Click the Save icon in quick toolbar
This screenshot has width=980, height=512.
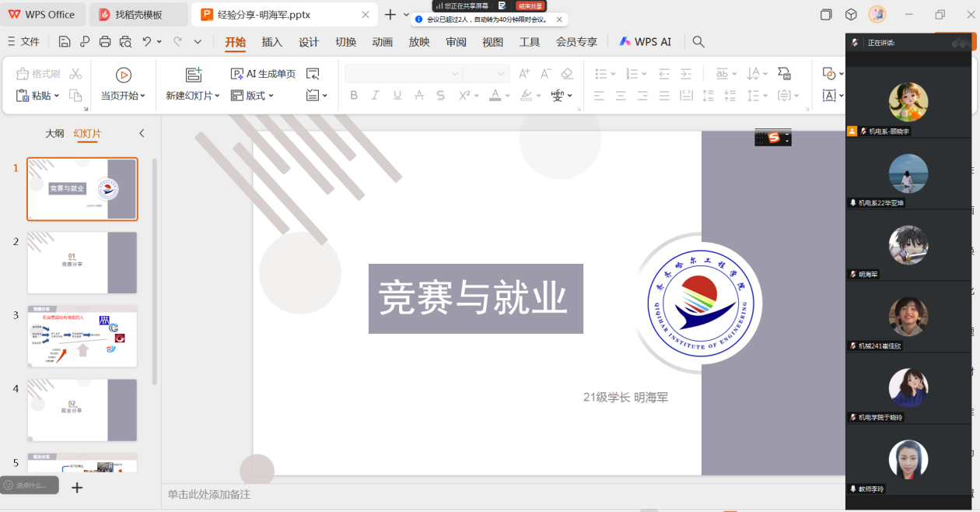[65, 42]
